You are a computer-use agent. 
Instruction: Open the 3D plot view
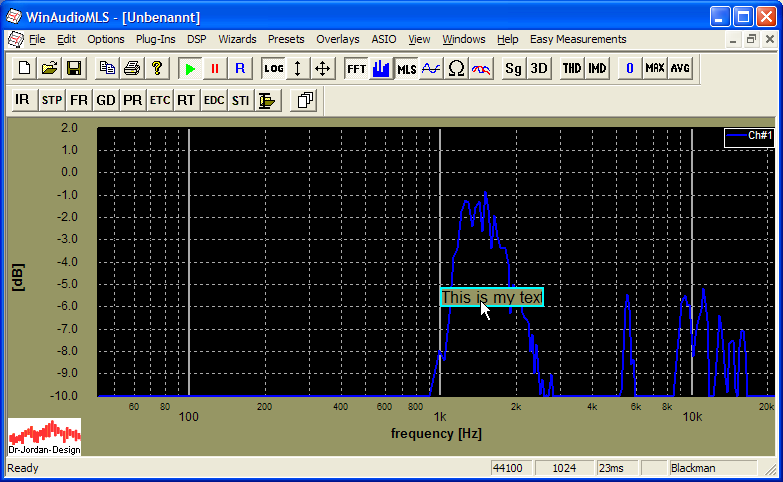[x=539, y=68]
